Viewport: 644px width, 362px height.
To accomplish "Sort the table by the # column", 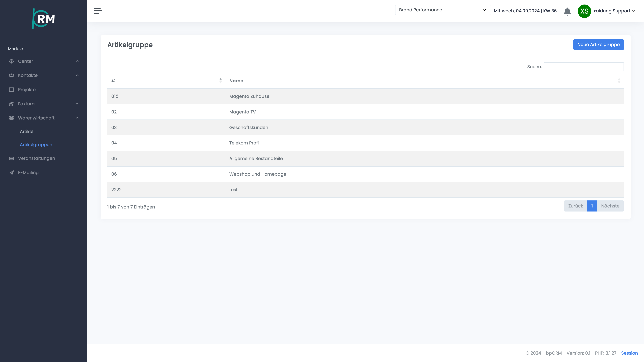I will click(x=221, y=80).
